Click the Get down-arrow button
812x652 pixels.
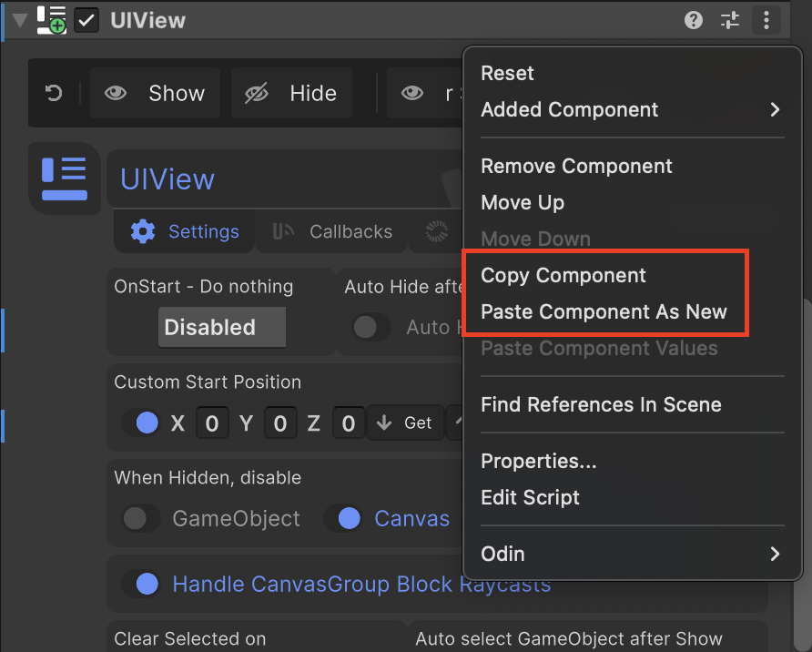click(x=405, y=423)
